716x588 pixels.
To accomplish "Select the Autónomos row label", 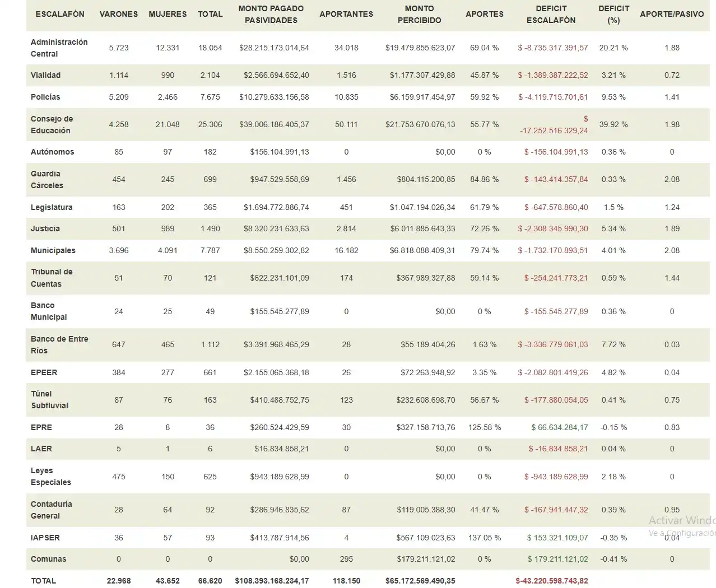I will 53,152.
